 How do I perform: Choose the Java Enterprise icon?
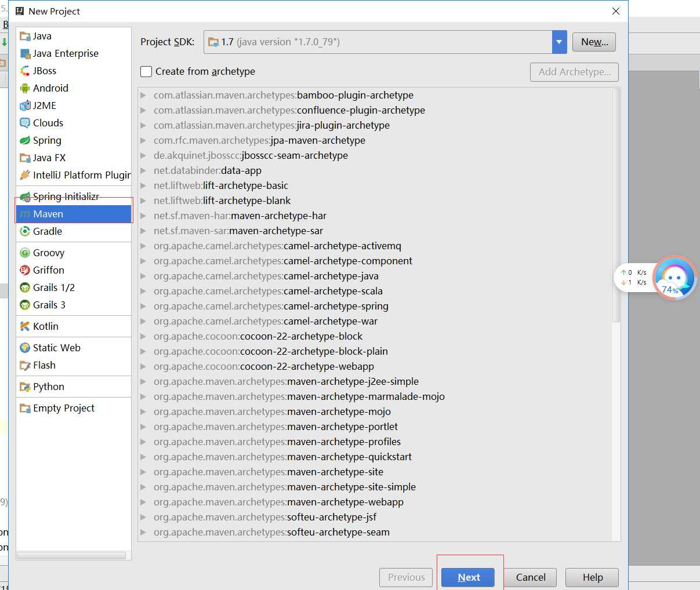[25, 53]
